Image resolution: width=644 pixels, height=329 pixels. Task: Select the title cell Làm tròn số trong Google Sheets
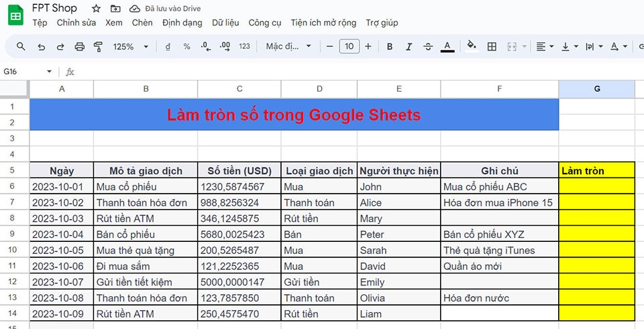tap(294, 115)
